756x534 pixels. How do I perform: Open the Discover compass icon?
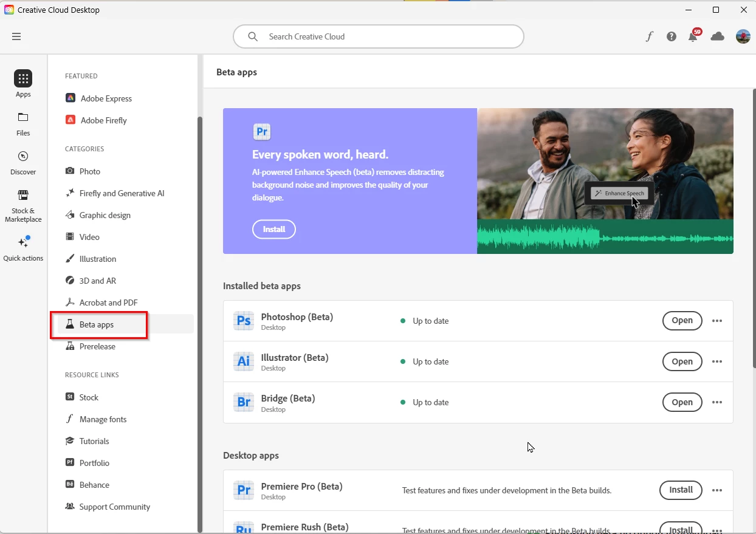point(23,156)
